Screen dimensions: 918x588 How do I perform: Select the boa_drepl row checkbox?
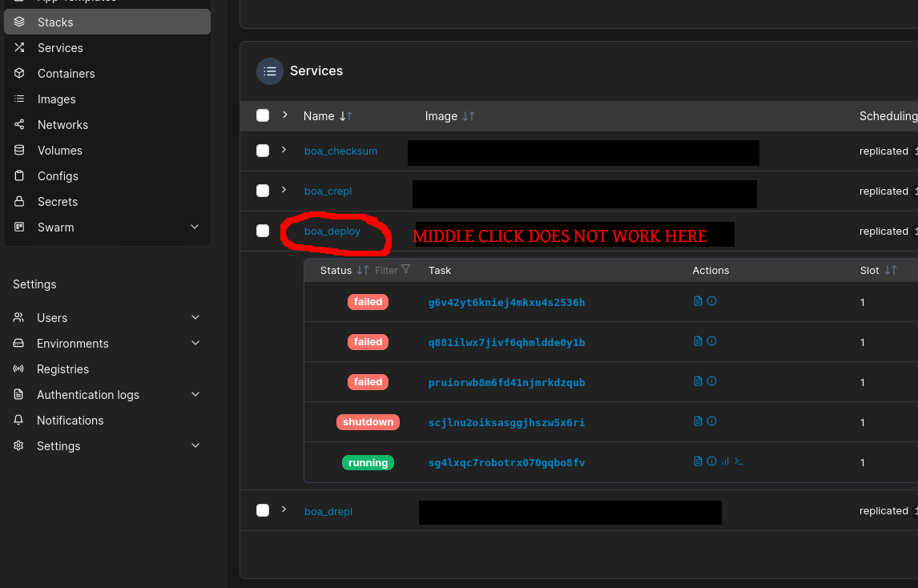262,511
